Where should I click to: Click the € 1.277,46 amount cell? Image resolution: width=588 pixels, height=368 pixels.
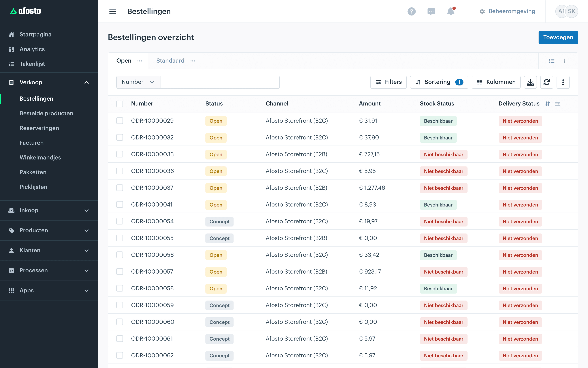pos(372,188)
